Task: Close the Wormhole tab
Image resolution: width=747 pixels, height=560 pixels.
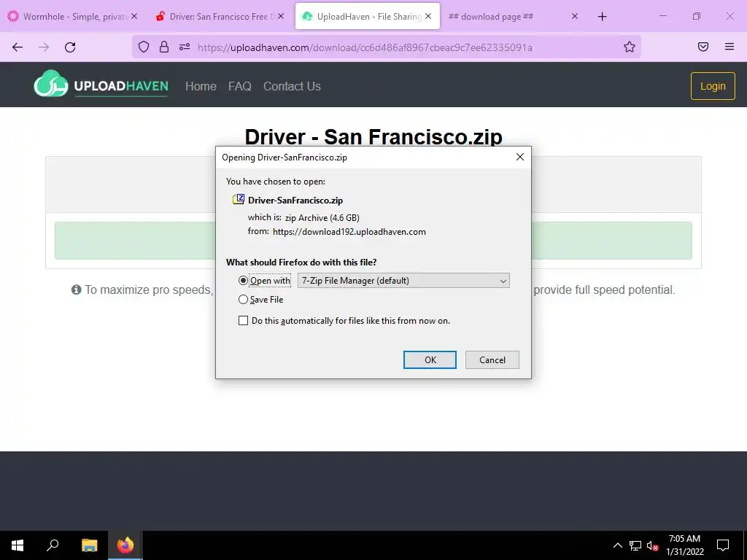Action: click(x=134, y=16)
